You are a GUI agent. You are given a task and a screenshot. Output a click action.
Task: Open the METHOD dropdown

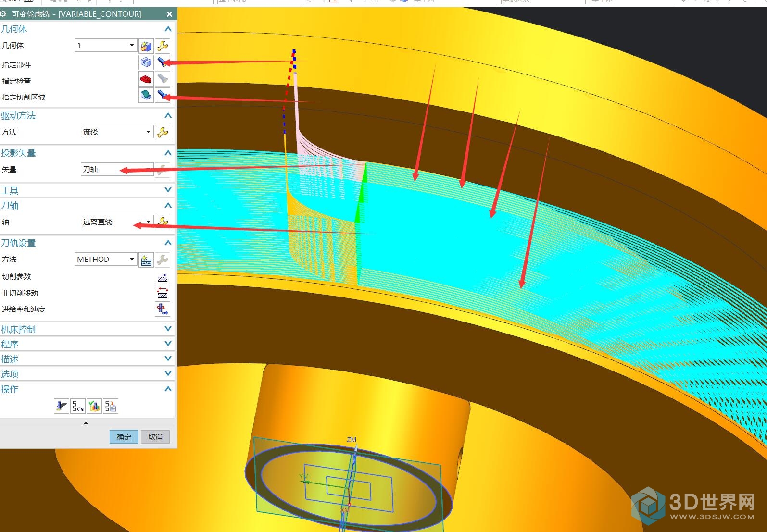point(106,259)
